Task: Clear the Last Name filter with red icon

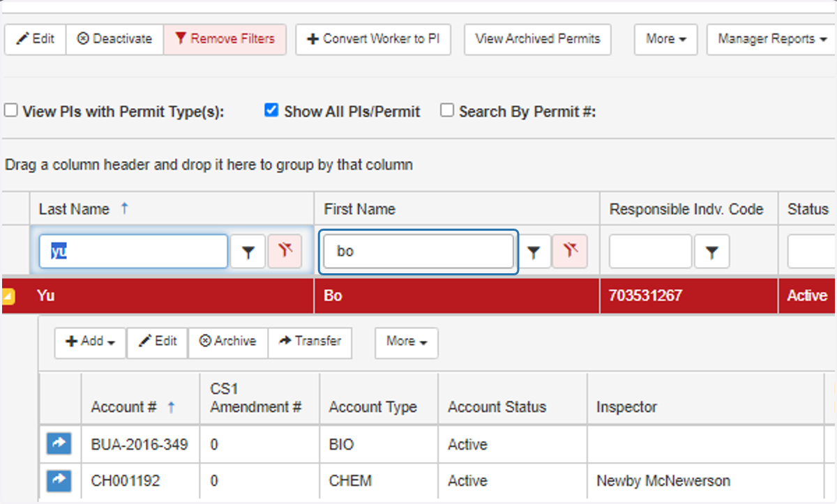Action: tap(285, 252)
